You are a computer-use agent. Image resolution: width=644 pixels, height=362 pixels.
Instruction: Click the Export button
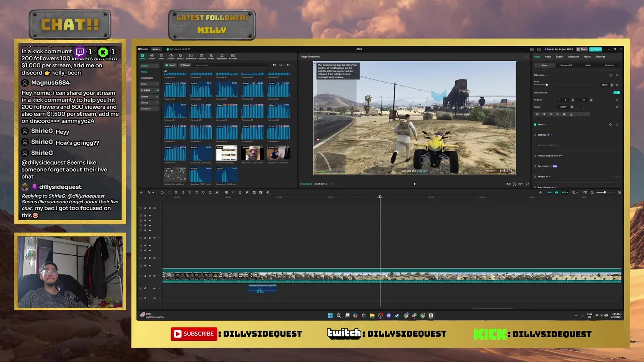(596, 49)
